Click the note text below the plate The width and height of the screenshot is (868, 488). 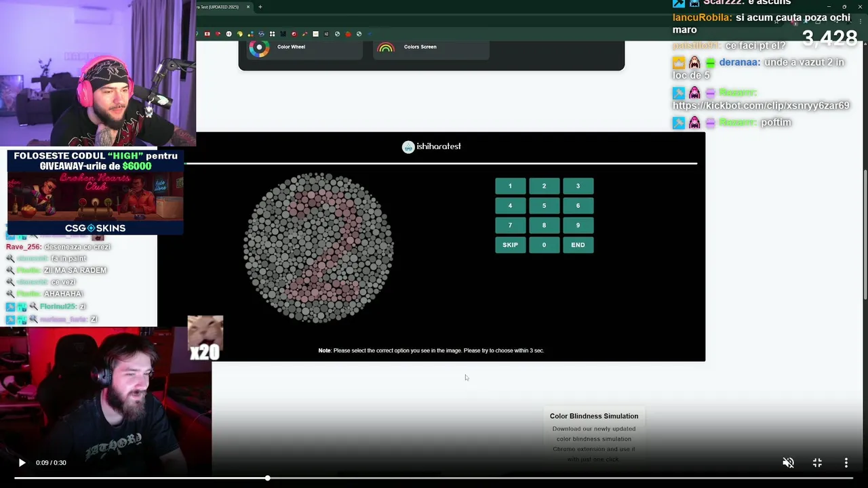click(431, 350)
